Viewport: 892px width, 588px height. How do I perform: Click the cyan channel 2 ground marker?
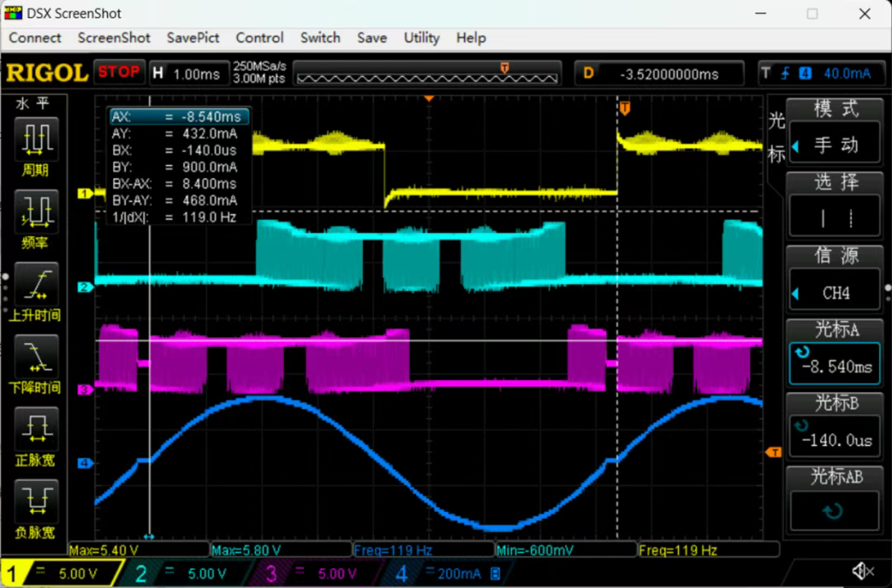click(x=85, y=287)
